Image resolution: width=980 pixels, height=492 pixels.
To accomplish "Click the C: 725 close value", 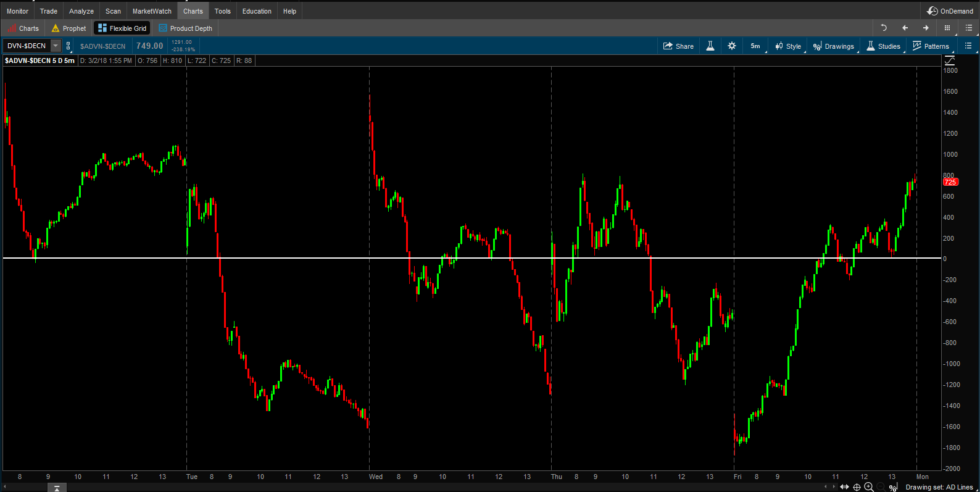I will tap(221, 60).
